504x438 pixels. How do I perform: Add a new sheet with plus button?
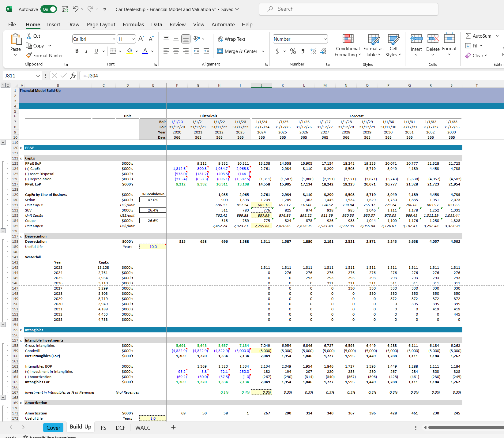173,427
